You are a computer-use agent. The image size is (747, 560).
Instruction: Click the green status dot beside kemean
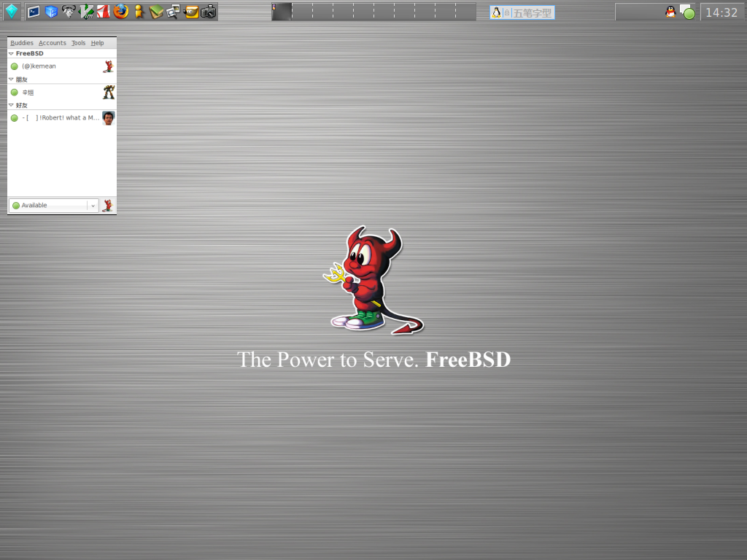[x=15, y=66]
